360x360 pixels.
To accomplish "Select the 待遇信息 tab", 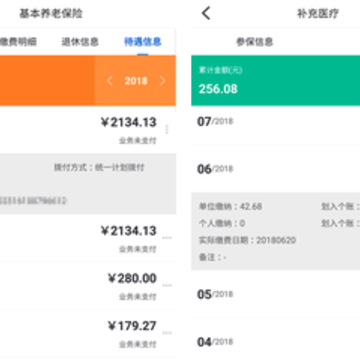I will tap(143, 42).
